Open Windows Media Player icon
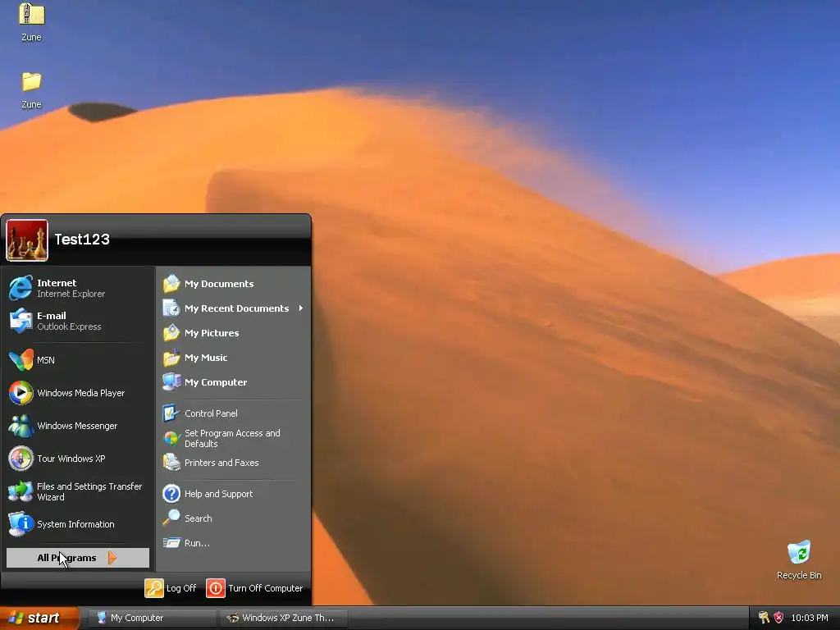 coord(21,393)
